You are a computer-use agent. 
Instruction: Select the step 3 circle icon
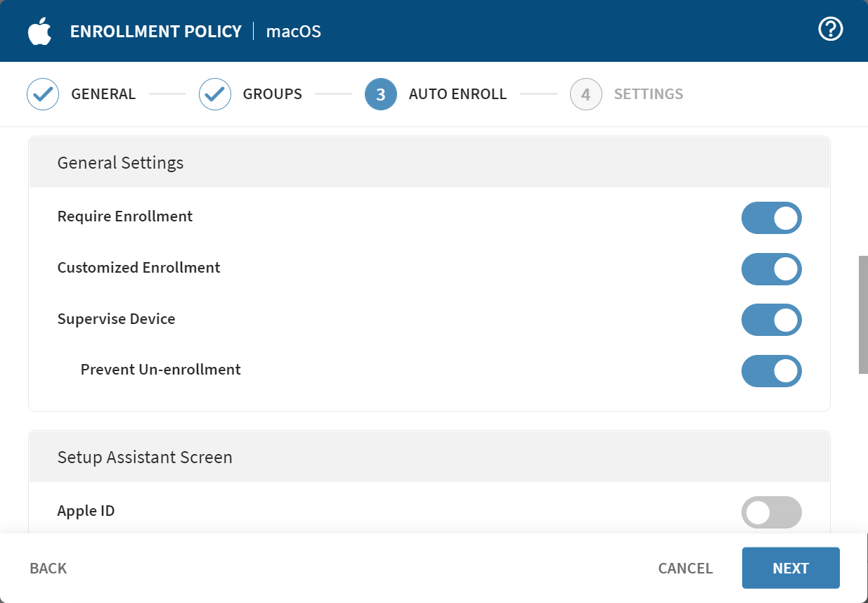click(x=380, y=94)
